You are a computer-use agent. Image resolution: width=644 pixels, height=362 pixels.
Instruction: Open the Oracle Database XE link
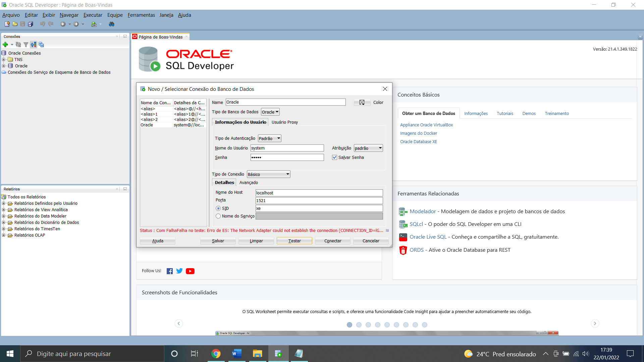pos(419,142)
